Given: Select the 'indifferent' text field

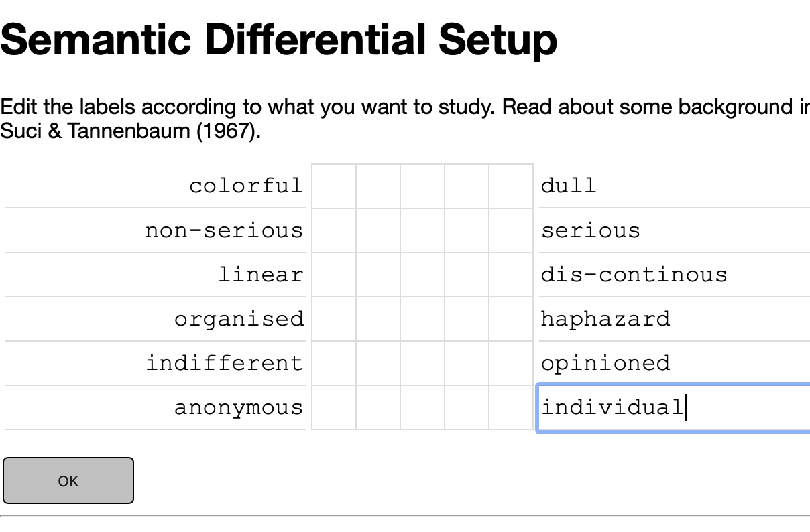Looking at the screenshot, I should click(x=225, y=362).
